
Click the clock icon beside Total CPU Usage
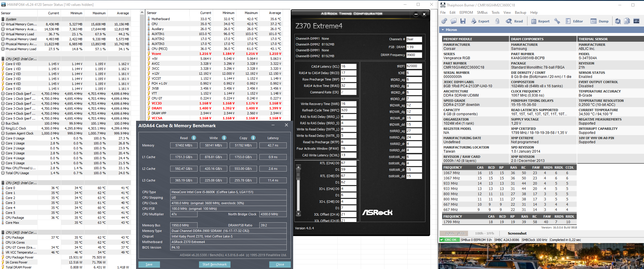(x=3, y=173)
